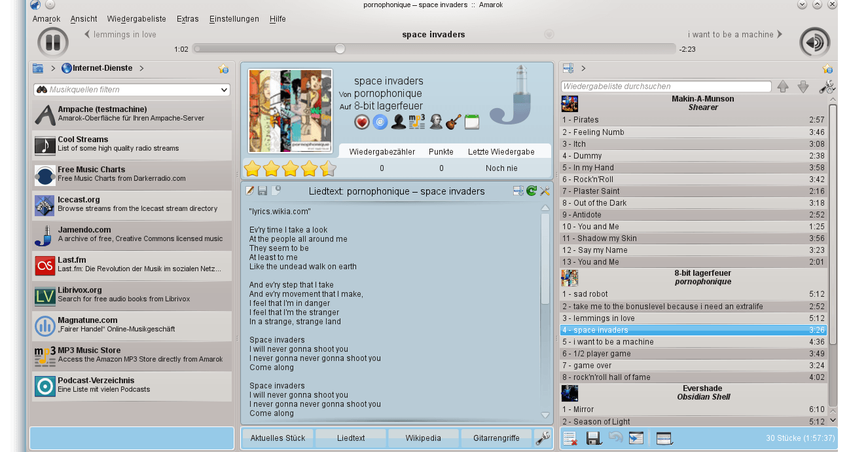Click the home icon in media sources breadcrumb
The width and height of the screenshot is (868, 452).
coord(38,68)
